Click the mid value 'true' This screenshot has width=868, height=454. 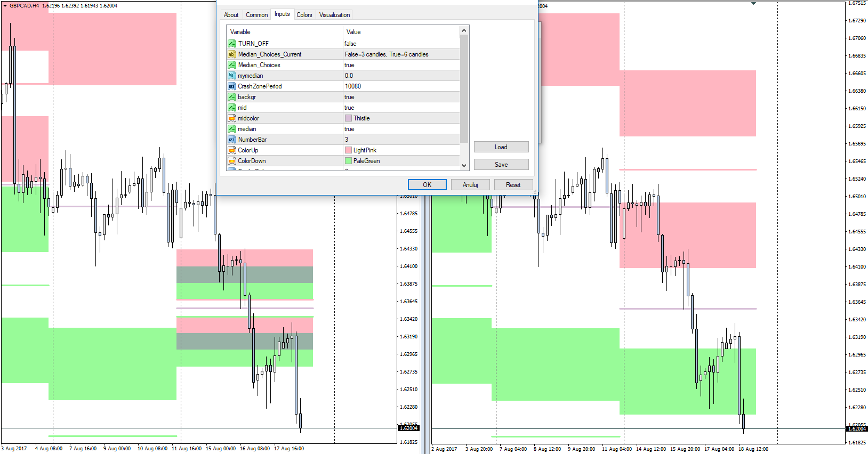(349, 108)
